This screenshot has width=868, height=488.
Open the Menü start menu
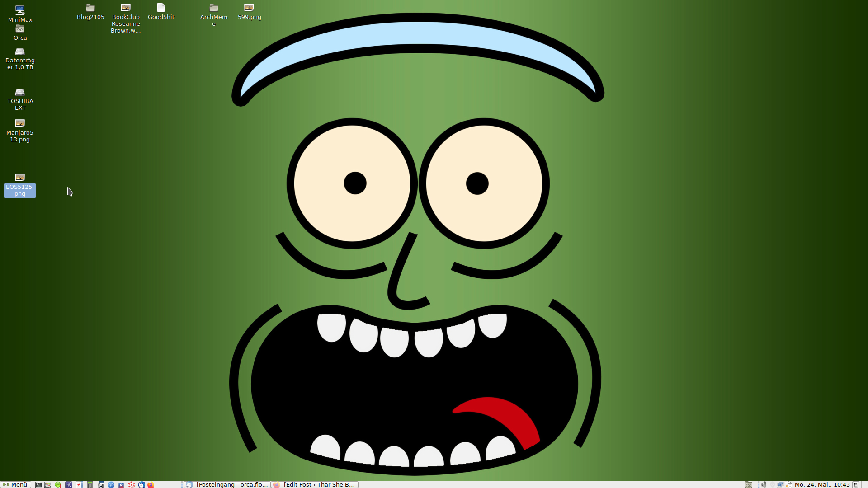pos(15,484)
